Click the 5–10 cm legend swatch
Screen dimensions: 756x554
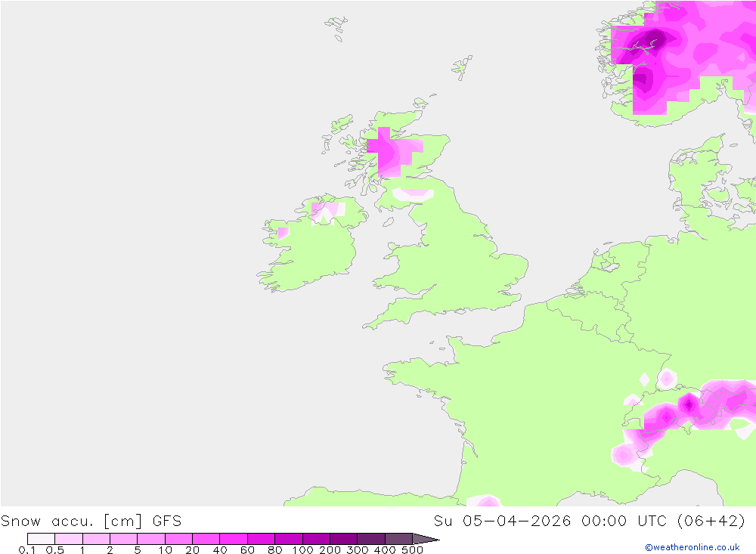tap(151, 539)
